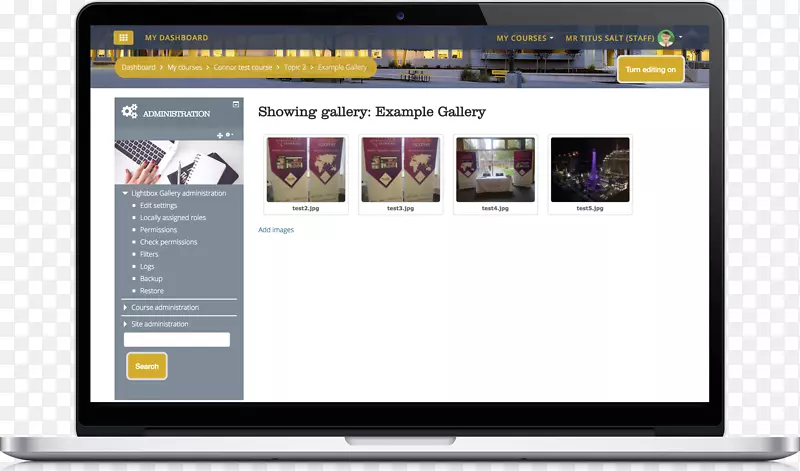This screenshot has width=800, height=471.
Task: Expand the user menu arrow next to avatar
Action: tap(681, 37)
